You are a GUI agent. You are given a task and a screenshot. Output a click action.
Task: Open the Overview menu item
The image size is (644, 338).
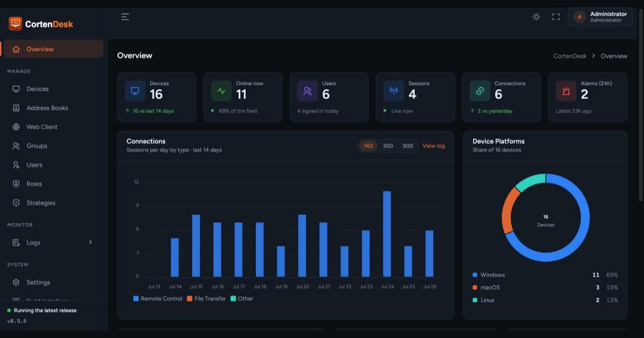pyautogui.click(x=52, y=49)
